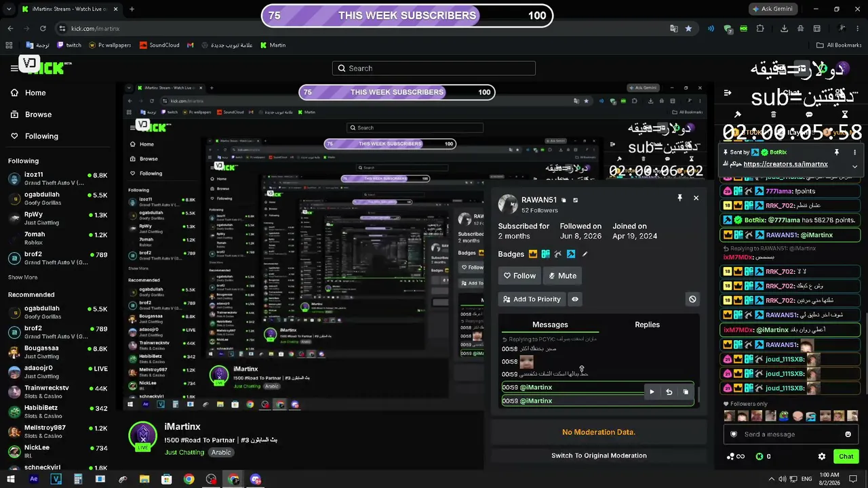Viewport: 868px width, 488px height.
Task: Open Trainwreckstv in Recommended list
Action: tap(58, 392)
